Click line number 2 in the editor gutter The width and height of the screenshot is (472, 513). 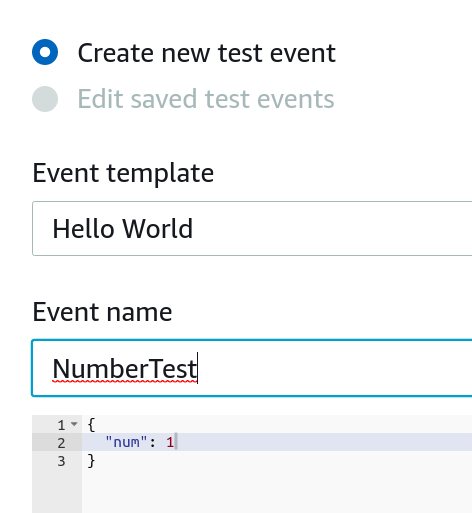[x=61, y=443]
